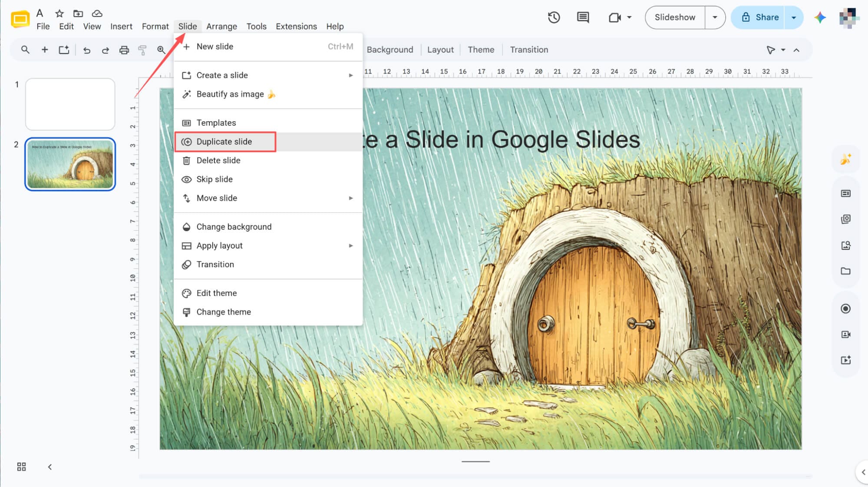Open the Format menu
Screen dimensions: 868x487
(x=155, y=27)
